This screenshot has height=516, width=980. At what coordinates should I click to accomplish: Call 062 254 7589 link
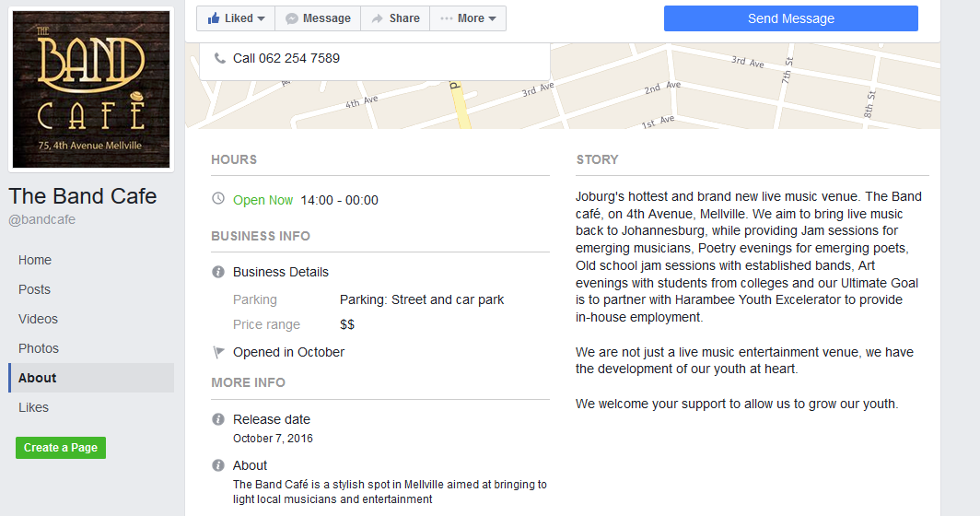tap(286, 58)
